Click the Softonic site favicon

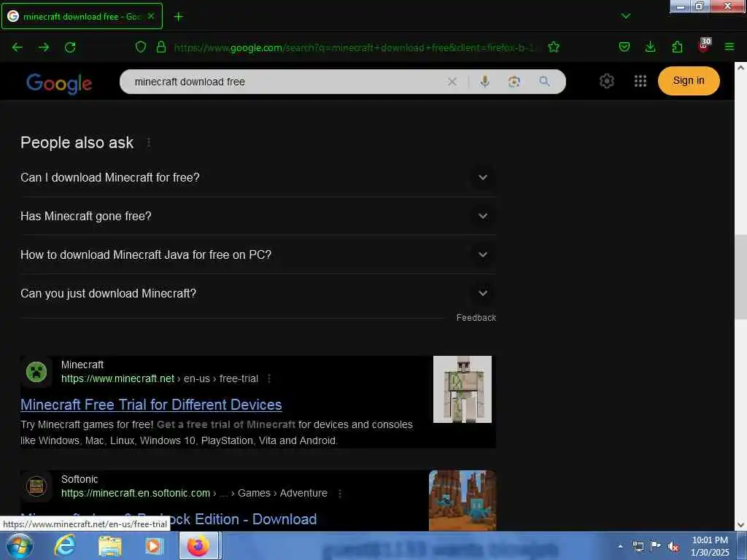pos(36,486)
